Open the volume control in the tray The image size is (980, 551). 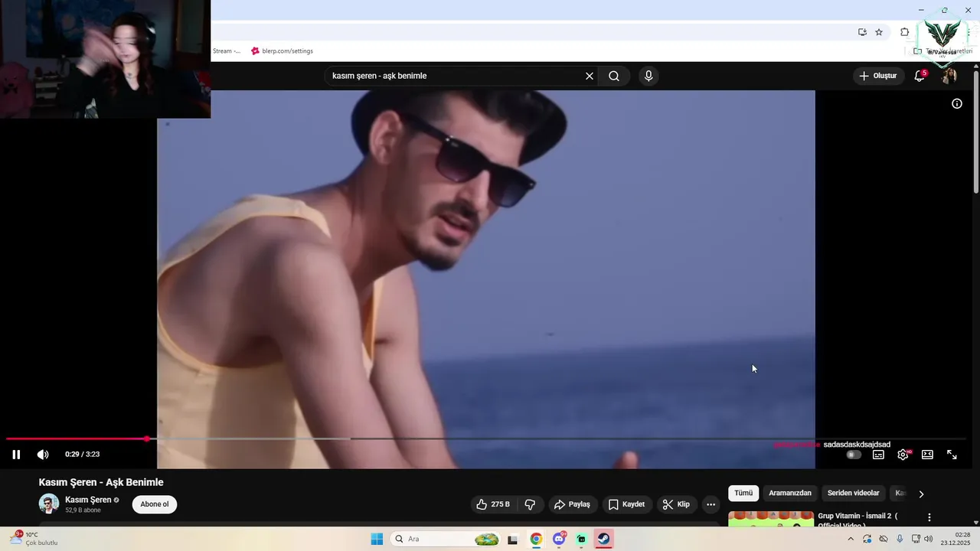[x=929, y=539]
